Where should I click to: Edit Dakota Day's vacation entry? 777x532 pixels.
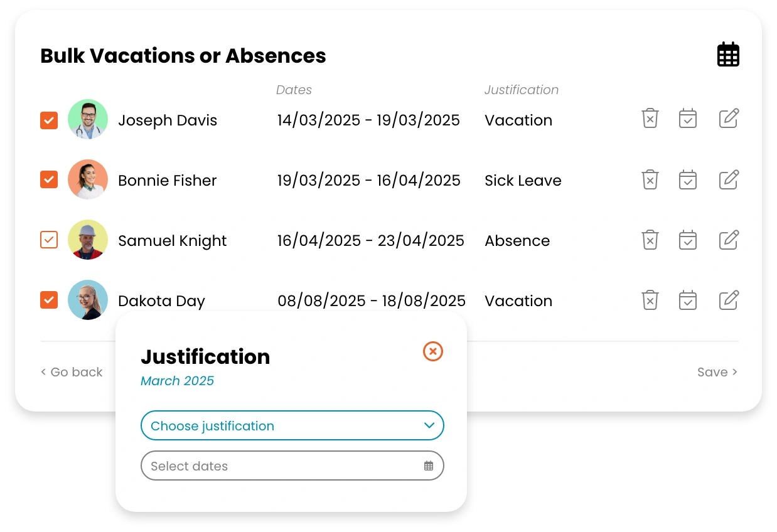tap(729, 300)
